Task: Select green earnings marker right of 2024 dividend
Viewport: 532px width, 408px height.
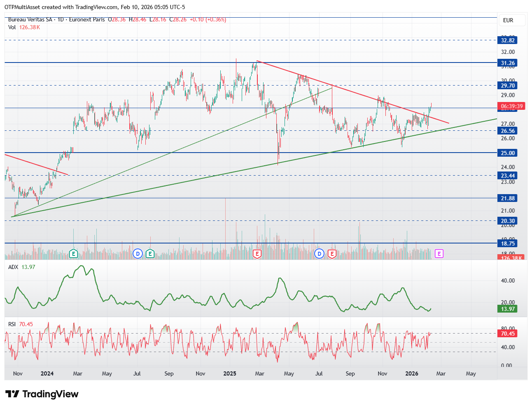Action: (150, 254)
